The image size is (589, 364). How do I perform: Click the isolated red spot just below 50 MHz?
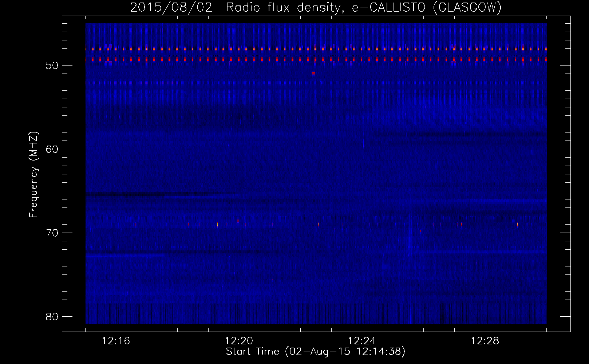click(313, 73)
